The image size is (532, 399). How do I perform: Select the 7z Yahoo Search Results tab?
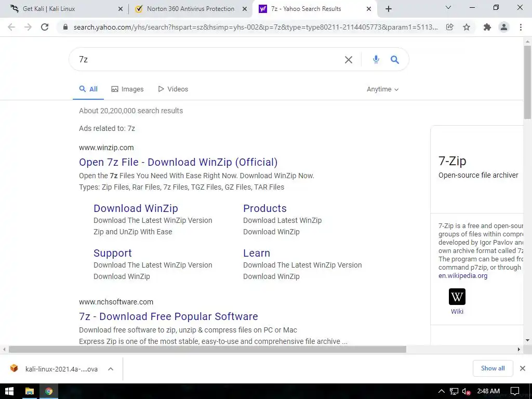(x=314, y=9)
